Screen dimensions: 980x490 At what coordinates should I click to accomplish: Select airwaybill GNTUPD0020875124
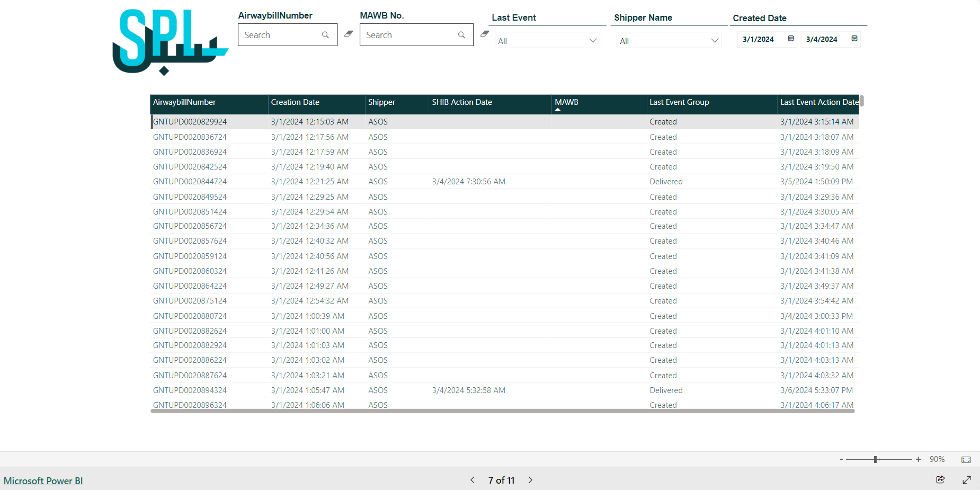click(x=190, y=300)
